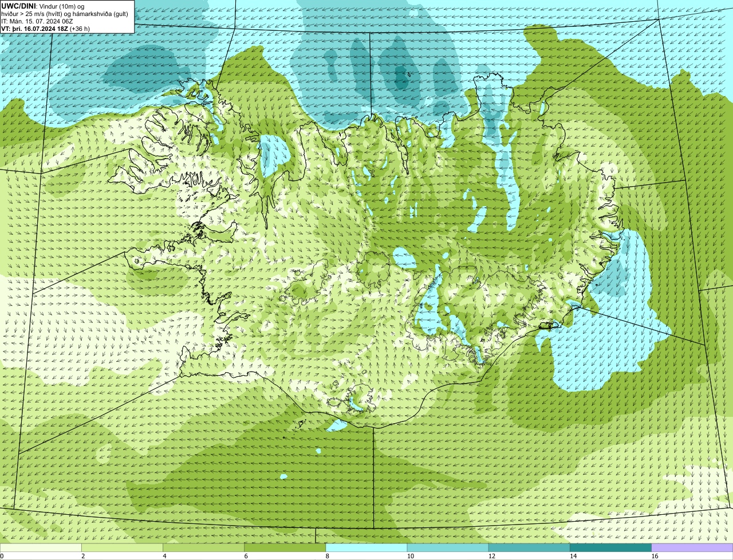Click the 'IT: Mán. 15. 07. 2024 06Z' line
Viewport: 733px width, 560px height.
coord(37,21)
